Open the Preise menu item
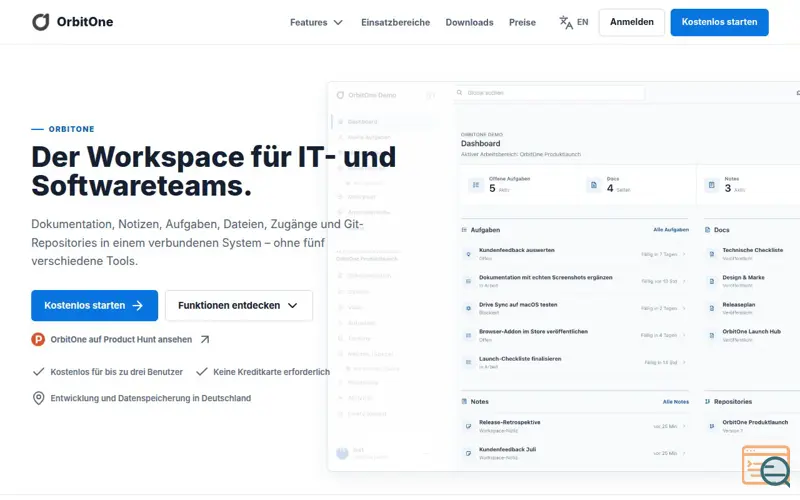This screenshot has width=800, height=500. (x=522, y=22)
